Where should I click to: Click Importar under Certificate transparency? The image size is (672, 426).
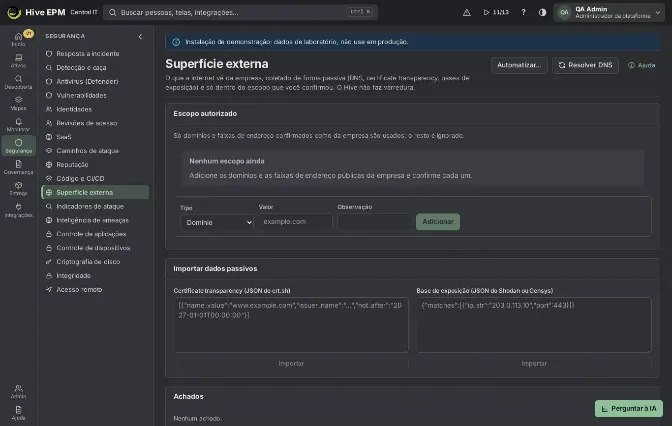pyautogui.click(x=291, y=363)
